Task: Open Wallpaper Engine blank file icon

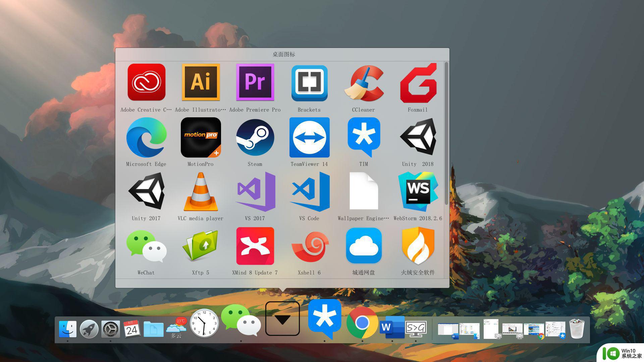Action: [x=364, y=191]
